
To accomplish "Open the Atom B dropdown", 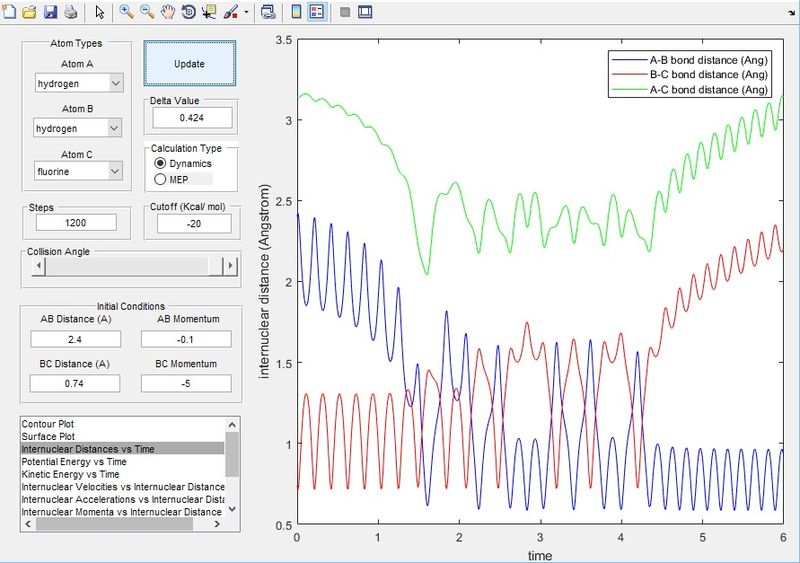I will coord(78,128).
